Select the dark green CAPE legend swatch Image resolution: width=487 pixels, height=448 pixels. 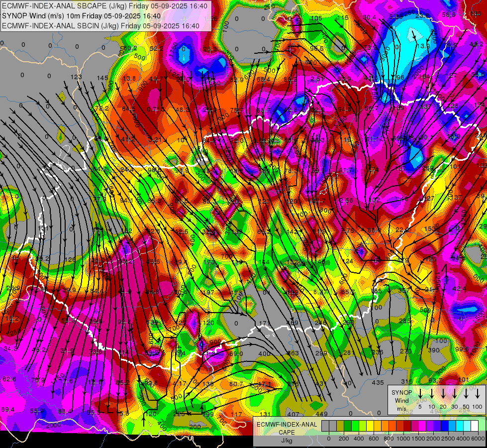pos(348,426)
